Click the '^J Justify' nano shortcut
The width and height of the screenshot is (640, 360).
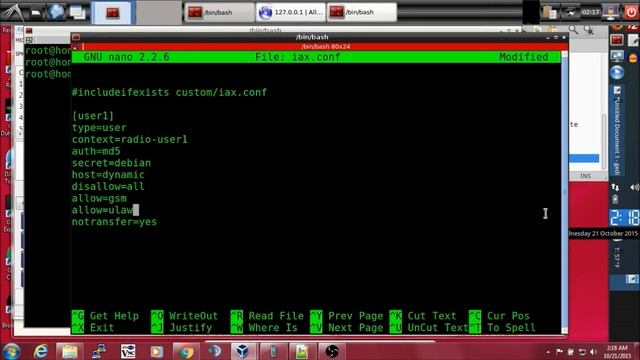(x=182, y=328)
